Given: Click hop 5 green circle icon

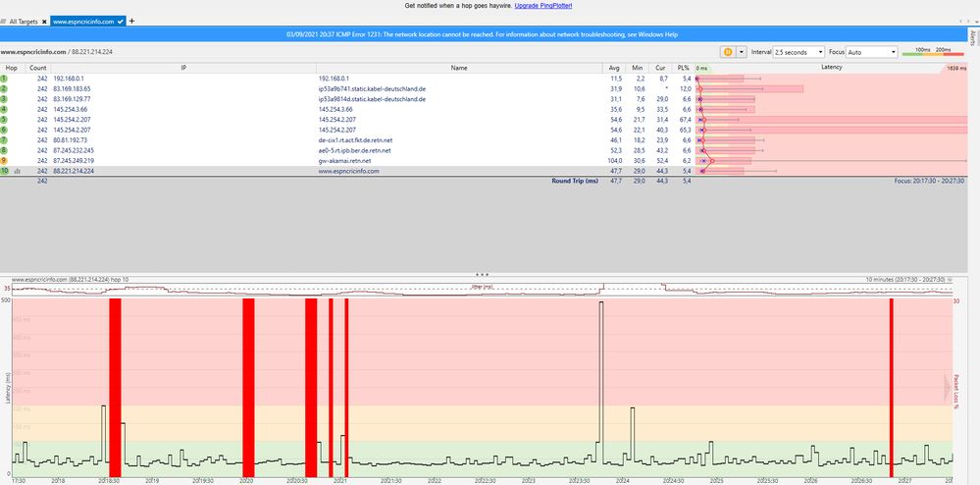Looking at the screenshot, I should 5,118.
